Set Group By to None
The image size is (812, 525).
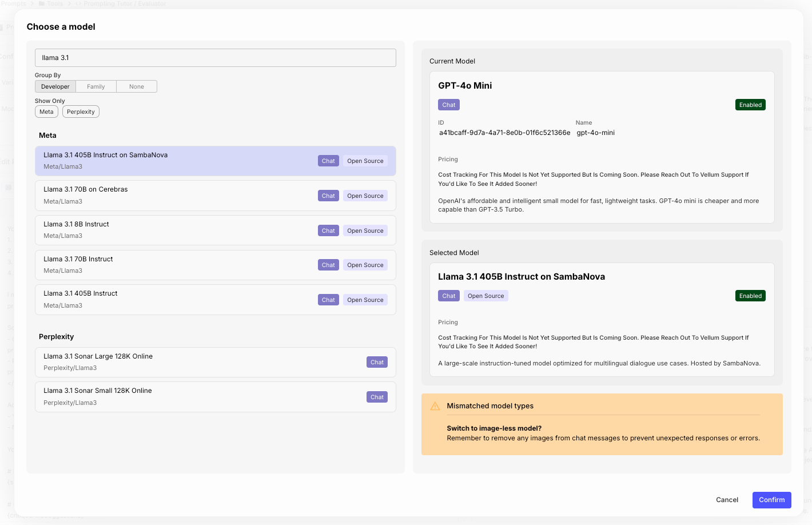tap(137, 86)
